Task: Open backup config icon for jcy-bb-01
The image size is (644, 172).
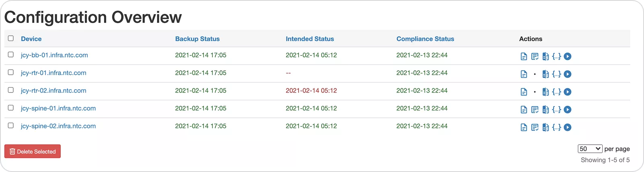Action: 524,57
